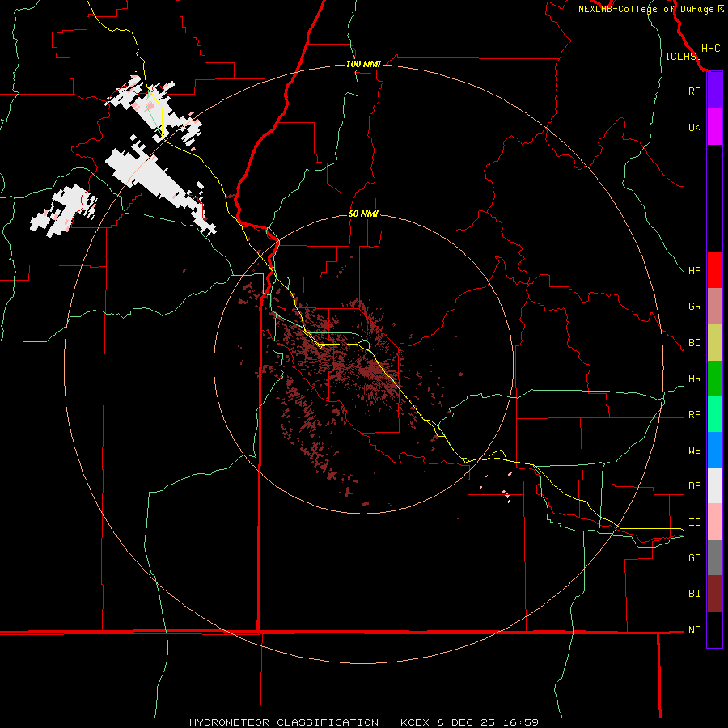Click the KCBX station identifier

click(x=417, y=722)
